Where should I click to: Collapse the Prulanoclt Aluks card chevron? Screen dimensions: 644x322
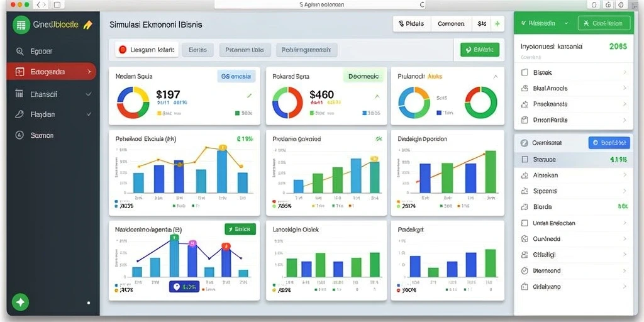496,76
